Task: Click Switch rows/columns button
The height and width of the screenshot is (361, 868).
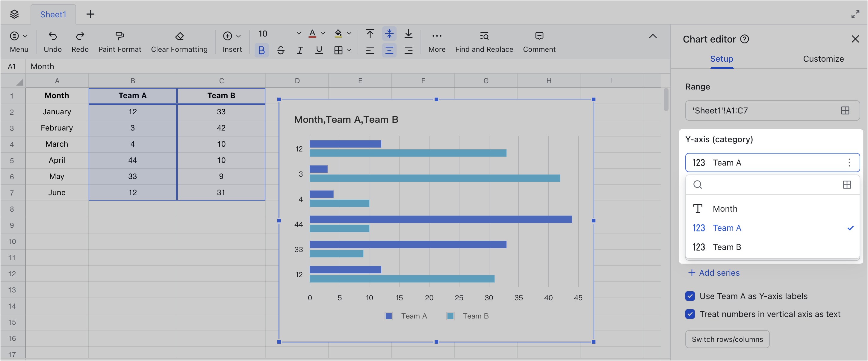Action: (x=727, y=339)
